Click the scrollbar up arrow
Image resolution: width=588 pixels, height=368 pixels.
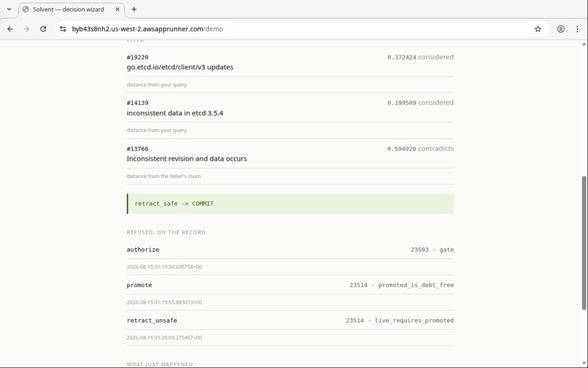584,44
